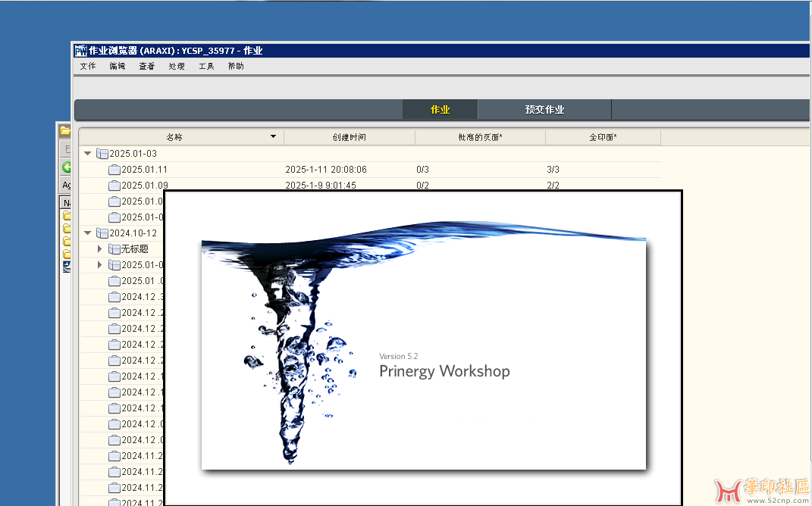
Task: Select the 2025.01.11 job name
Action: point(145,170)
